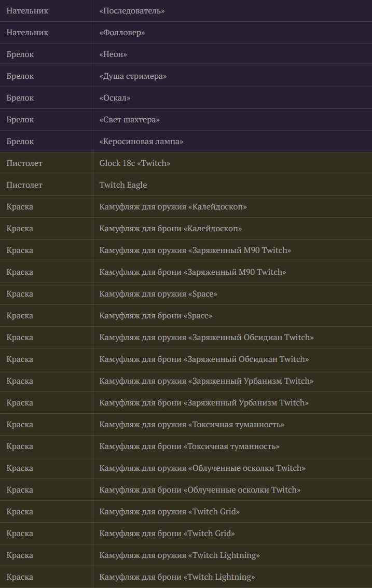Select the «Свет шахтера» cell
The height and width of the screenshot is (588, 372).
click(232, 120)
